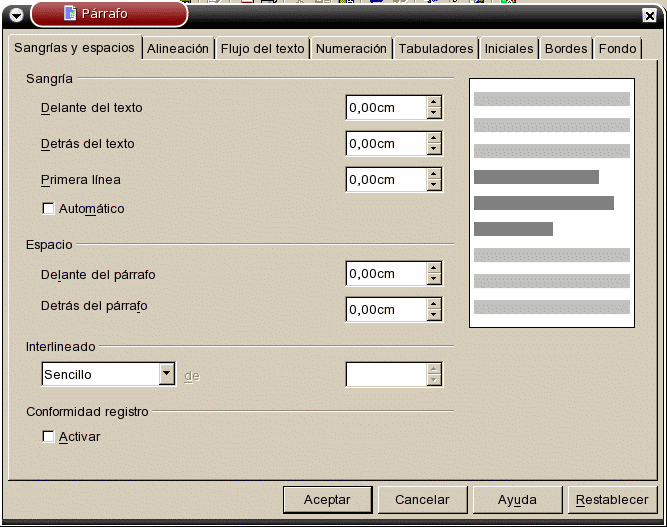Increase 'Delante del texto' indent spinner up arrow
The height and width of the screenshot is (527, 667).
(x=434, y=101)
